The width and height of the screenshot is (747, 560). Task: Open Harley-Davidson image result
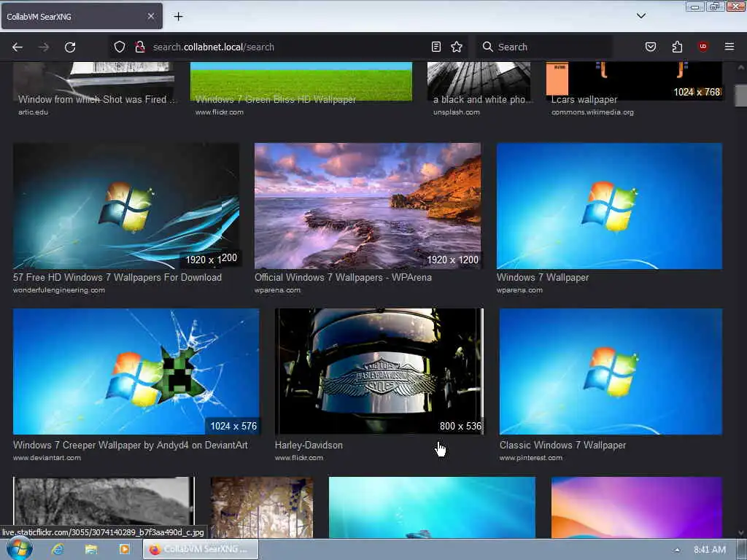tap(379, 371)
